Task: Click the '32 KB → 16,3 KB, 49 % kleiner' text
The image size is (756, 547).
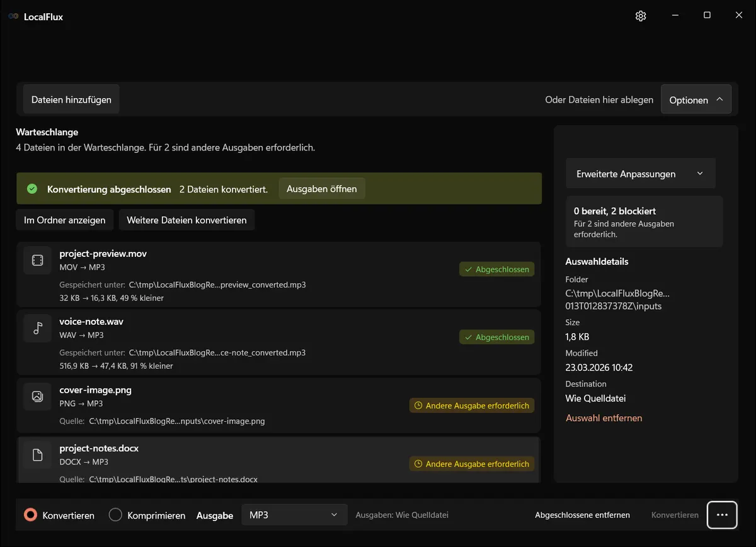Action: 112,298
